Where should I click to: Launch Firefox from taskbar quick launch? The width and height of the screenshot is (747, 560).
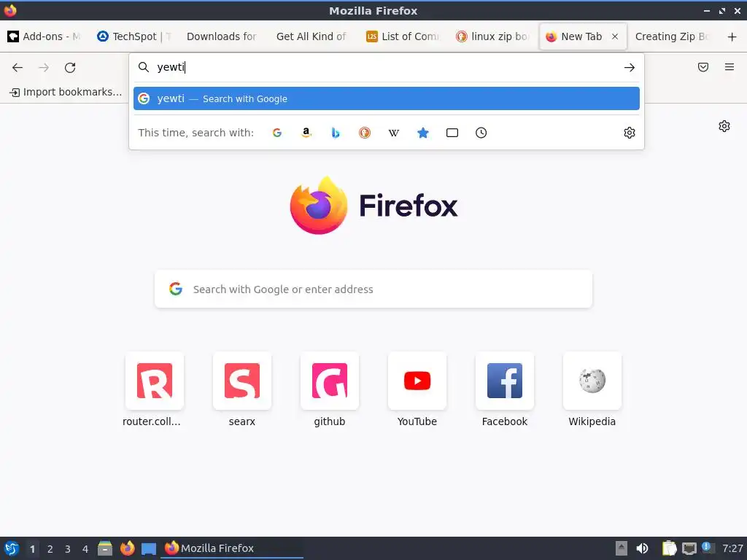tap(127, 548)
